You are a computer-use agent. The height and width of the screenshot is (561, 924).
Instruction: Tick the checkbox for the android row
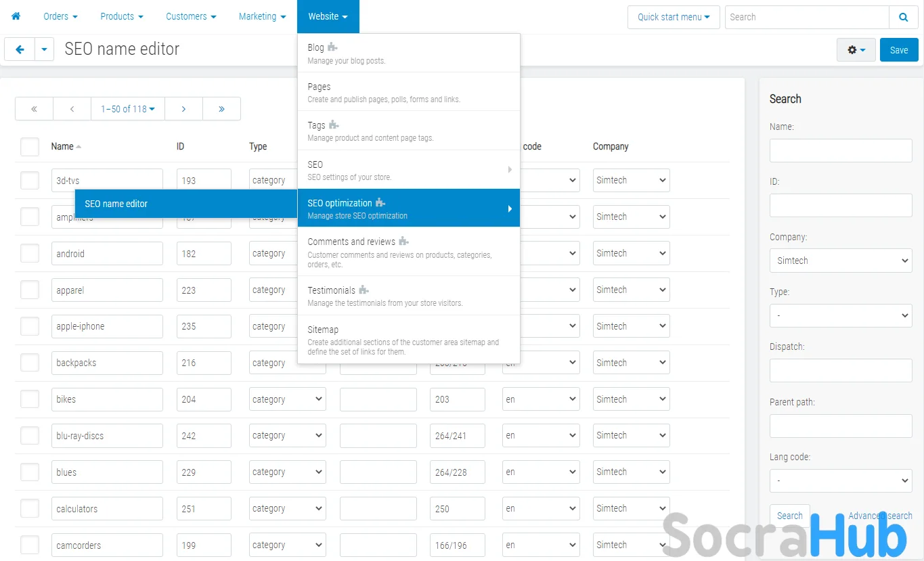coord(30,253)
